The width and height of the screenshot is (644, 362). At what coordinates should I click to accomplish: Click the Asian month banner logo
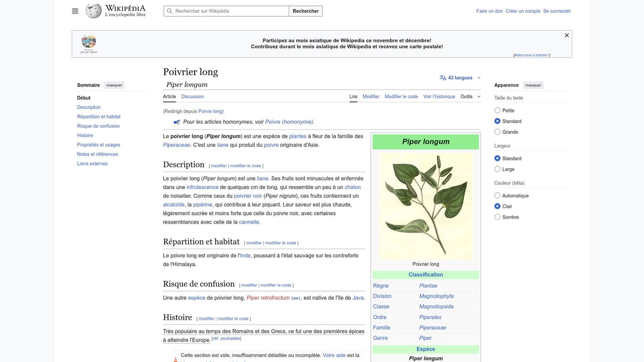(88, 43)
